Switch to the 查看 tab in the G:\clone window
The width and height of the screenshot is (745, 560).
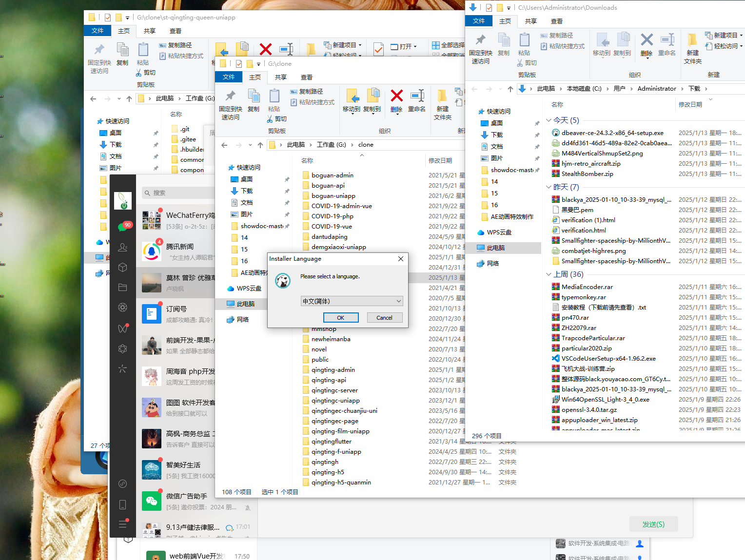tap(307, 77)
